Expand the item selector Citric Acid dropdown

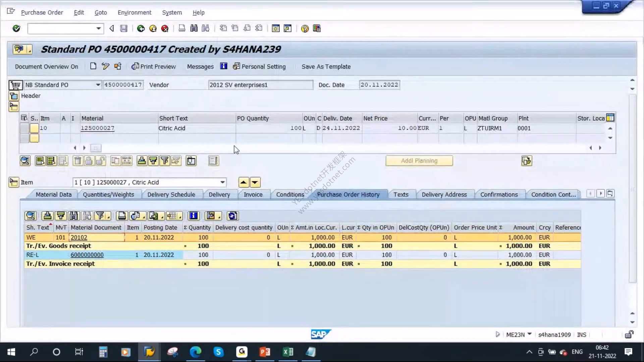222,182
